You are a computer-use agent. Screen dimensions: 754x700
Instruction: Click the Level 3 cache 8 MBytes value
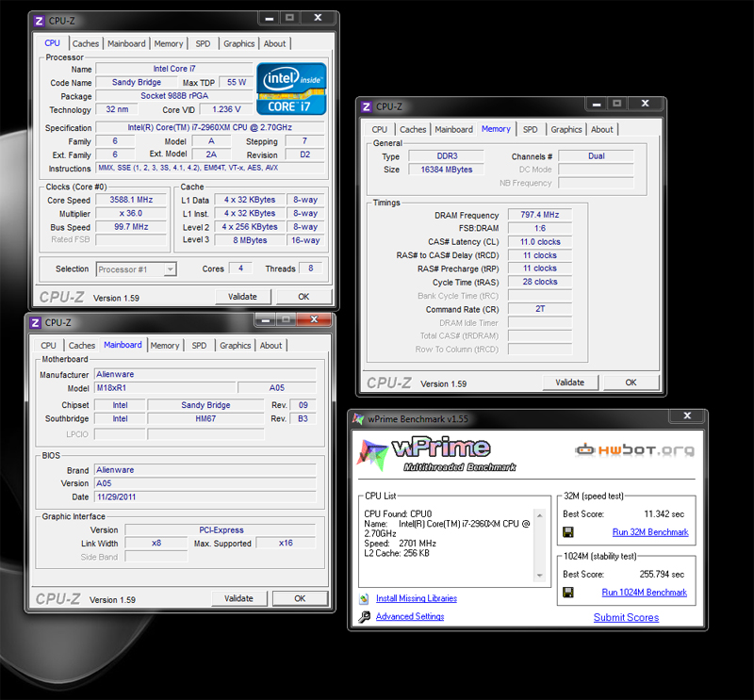pyautogui.click(x=250, y=240)
